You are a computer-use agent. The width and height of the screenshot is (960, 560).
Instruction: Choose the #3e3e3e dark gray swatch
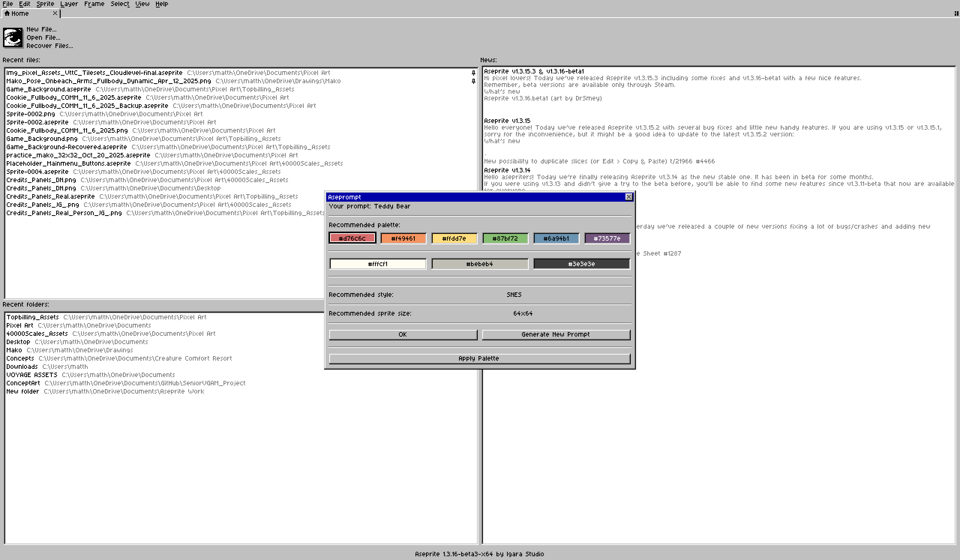point(581,264)
